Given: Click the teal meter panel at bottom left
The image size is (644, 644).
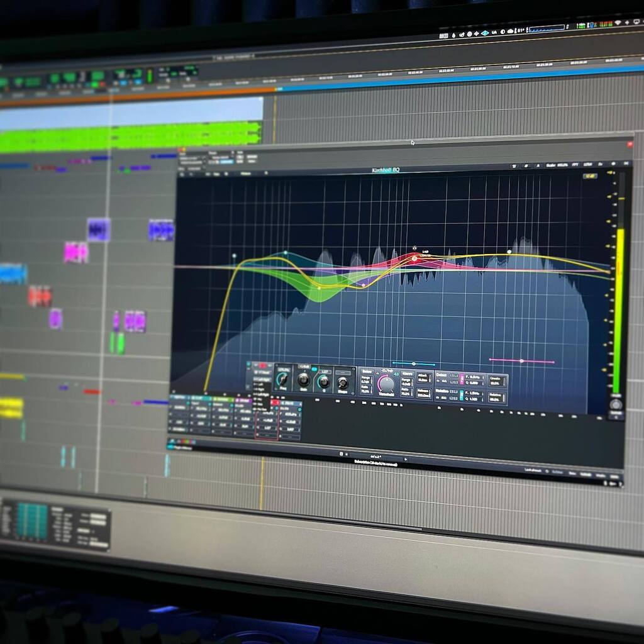Looking at the screenshot, I should [x=32, y=520].
